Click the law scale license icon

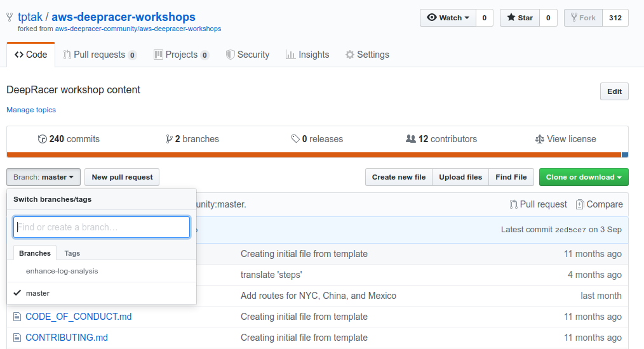pyautogui.click(x=540, y=139)
